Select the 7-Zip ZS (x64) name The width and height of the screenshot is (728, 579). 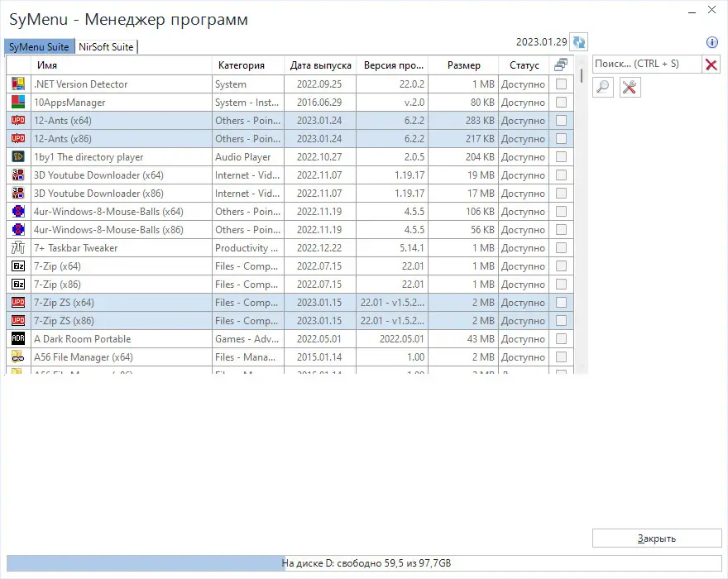click(x=64, y=302)
